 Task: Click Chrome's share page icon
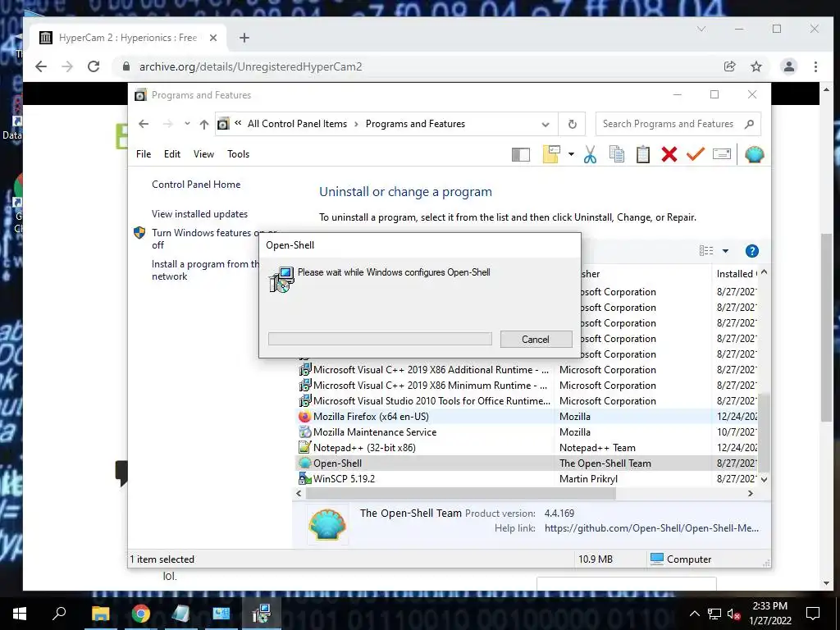[x=729, y=66]
